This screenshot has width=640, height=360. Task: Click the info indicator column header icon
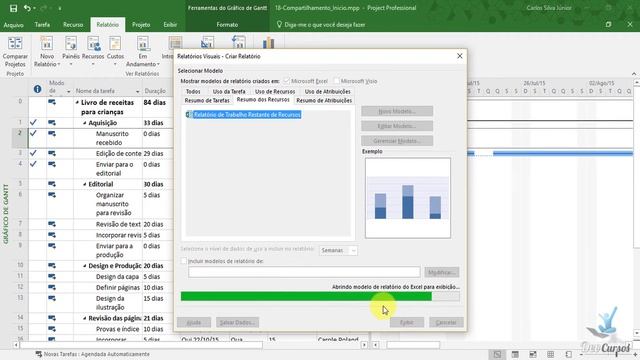pos(37,89)
